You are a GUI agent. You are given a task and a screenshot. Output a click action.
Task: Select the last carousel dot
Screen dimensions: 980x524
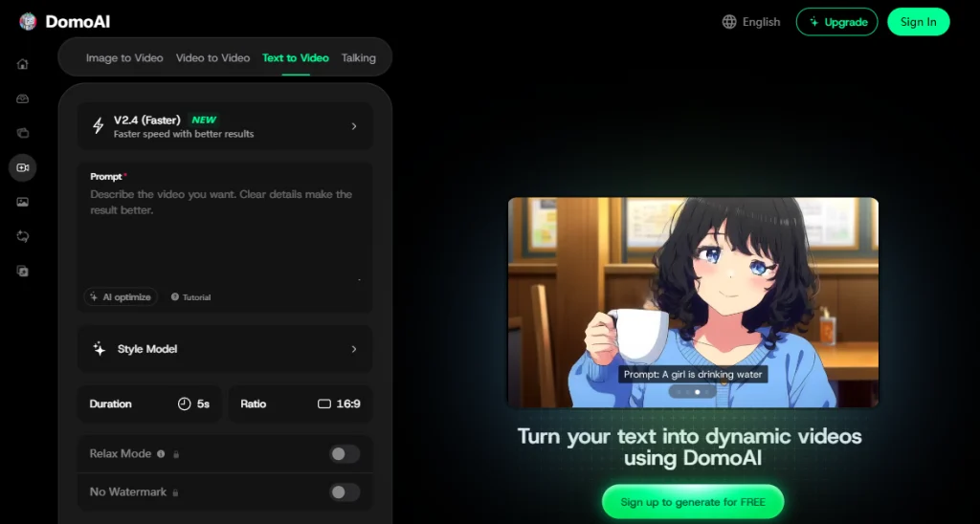[x=707, y=392]
